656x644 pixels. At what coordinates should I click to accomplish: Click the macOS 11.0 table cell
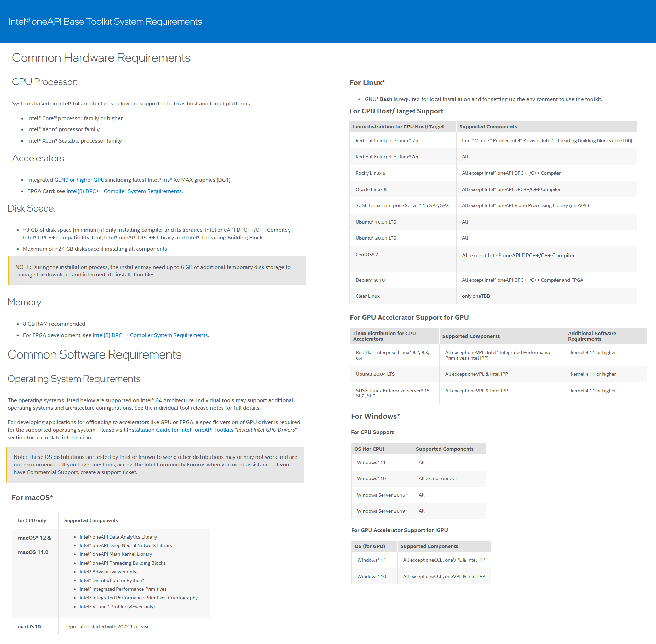33,552
